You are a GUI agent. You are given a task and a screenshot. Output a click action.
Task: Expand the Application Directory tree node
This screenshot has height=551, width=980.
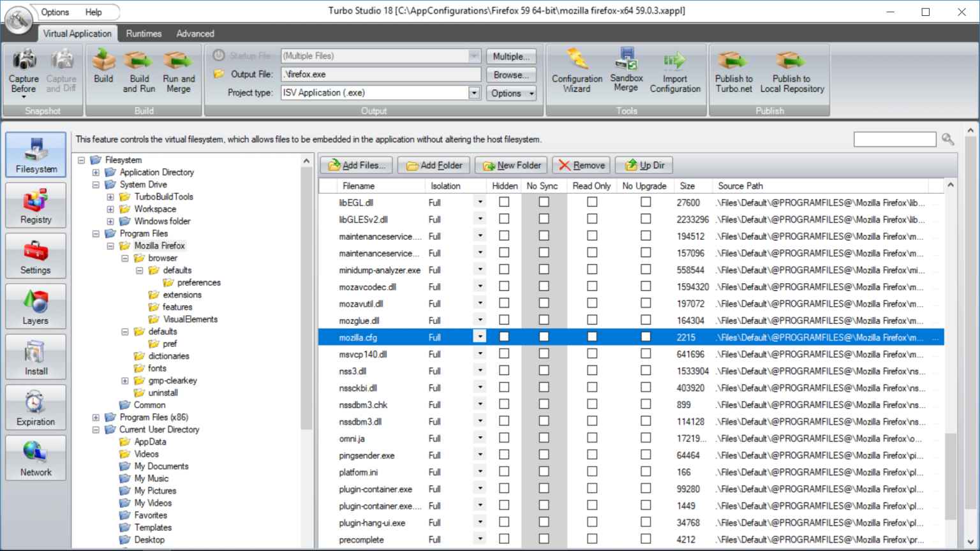96,172
